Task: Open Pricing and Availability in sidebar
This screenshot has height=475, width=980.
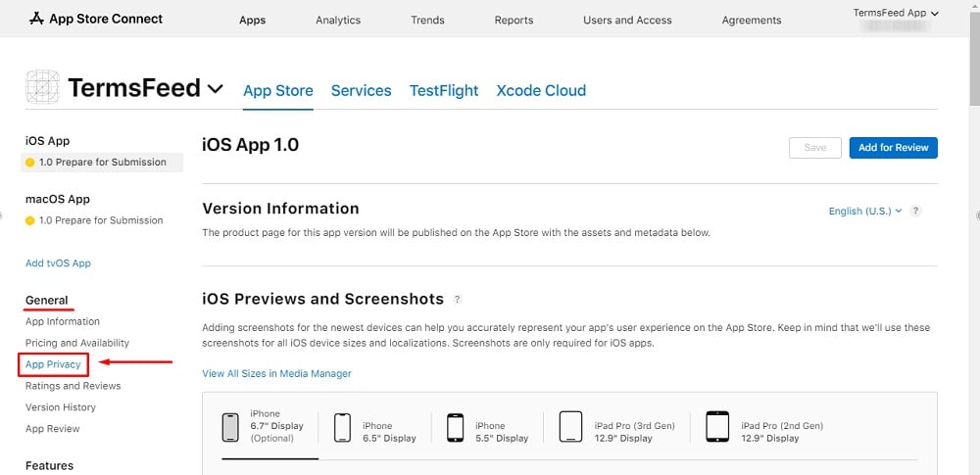Action: [x=77, y=343]
